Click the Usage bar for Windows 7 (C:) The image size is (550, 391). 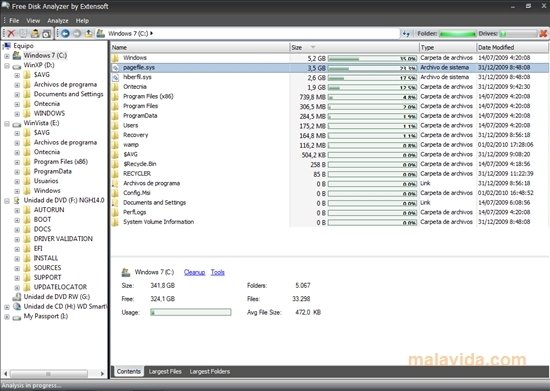tap(191, 312)
